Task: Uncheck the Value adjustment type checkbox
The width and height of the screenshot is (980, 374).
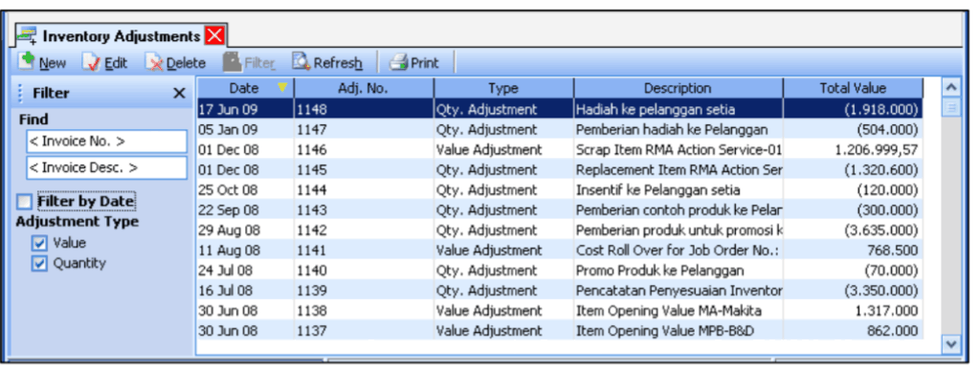Action: [x=39, y=243]
